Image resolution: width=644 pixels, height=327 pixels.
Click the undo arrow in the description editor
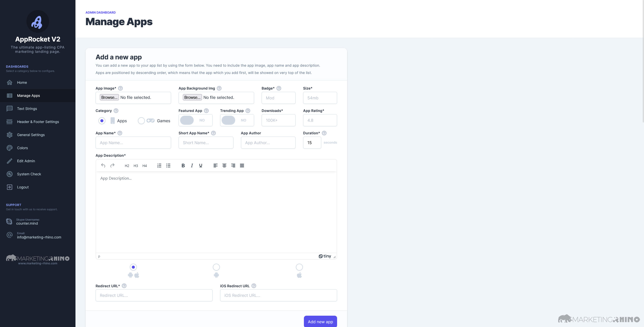103,166
